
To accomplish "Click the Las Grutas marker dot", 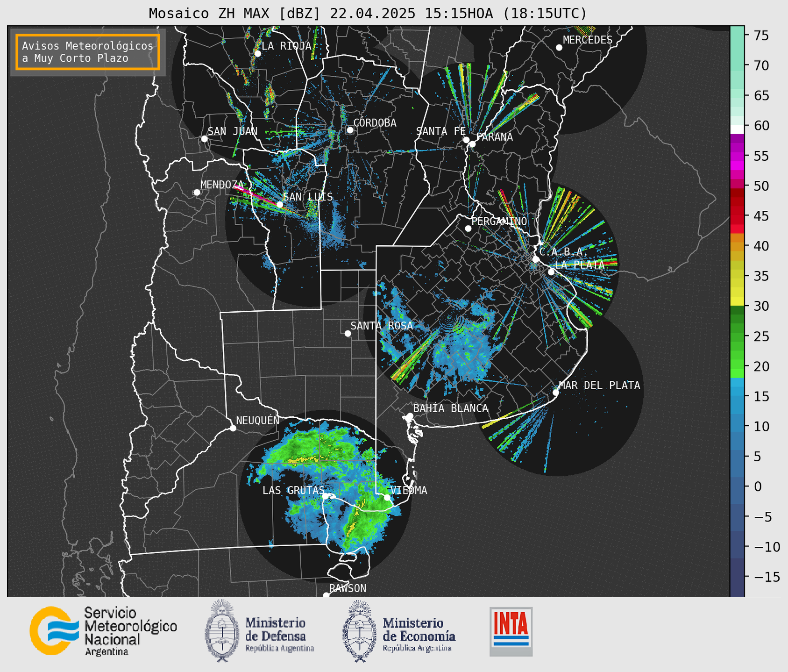I will point(326,496).
